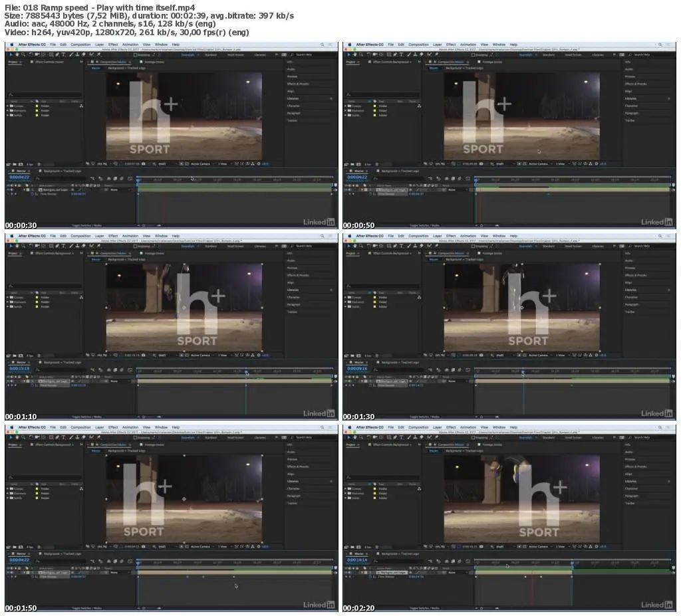Select the Brush tool in the 00:00:30 frame
This screenshot has height=616, width=681.
click(x=70, y=54)
